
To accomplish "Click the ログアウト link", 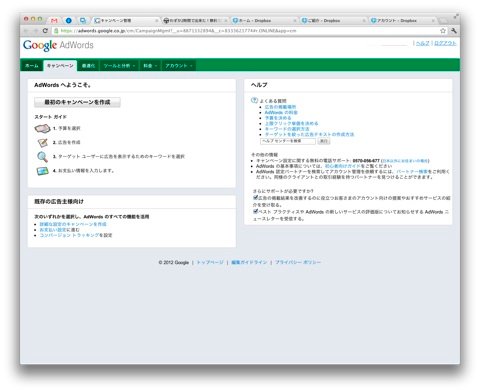I will tap(445, 43).
